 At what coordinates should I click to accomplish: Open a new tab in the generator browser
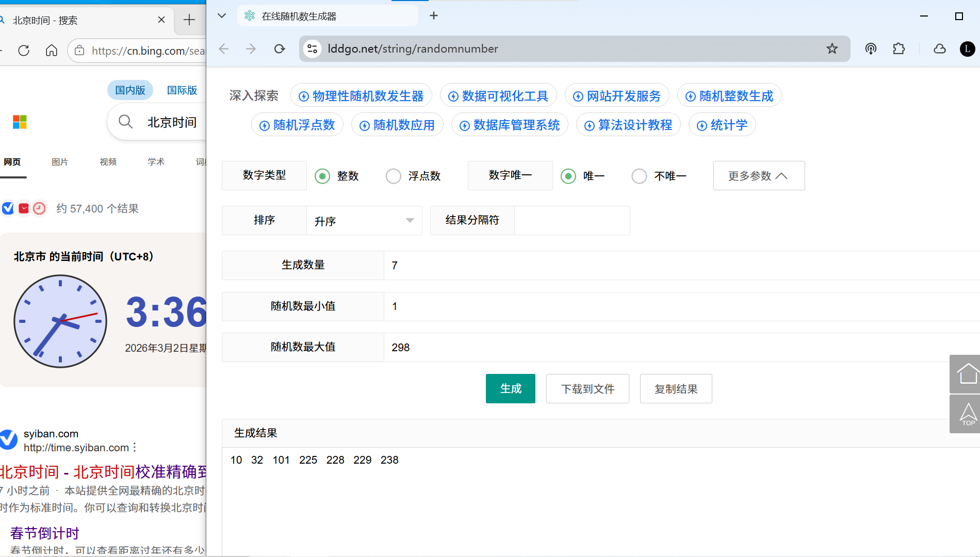tap(434, 16)
